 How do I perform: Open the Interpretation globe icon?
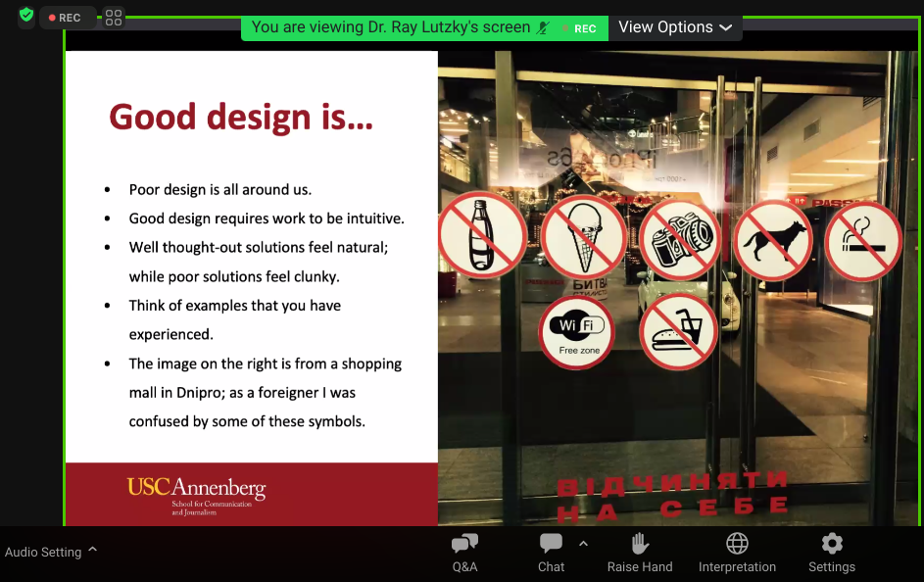point(737,545)
